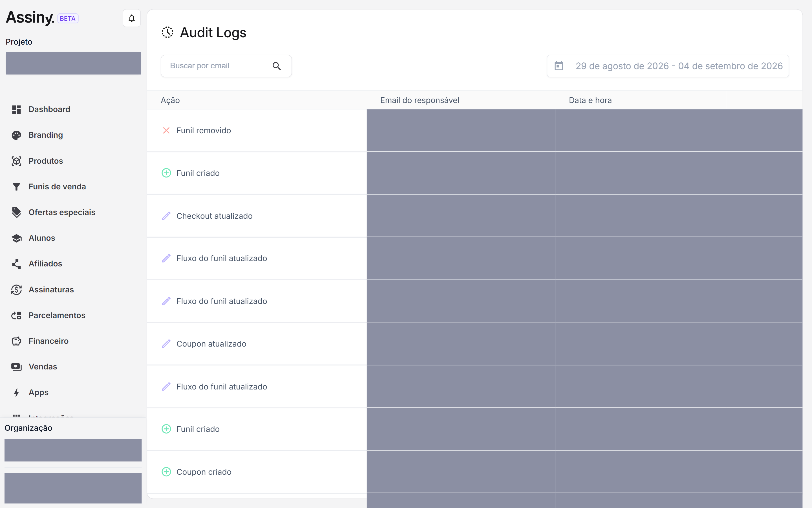This screenshot has width=812, height=508.
Task: Open the notifications bell
Action: click(132, 18)
